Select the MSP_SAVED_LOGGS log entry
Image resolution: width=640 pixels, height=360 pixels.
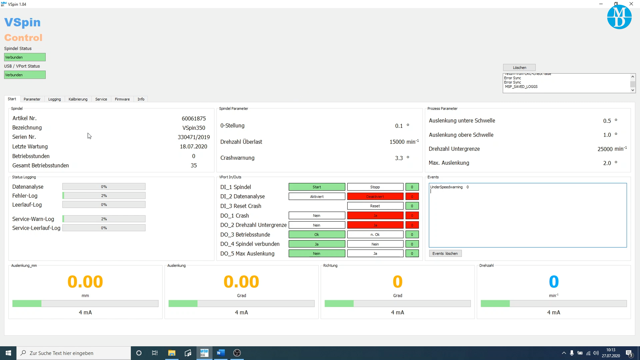[x=521, y=87]
